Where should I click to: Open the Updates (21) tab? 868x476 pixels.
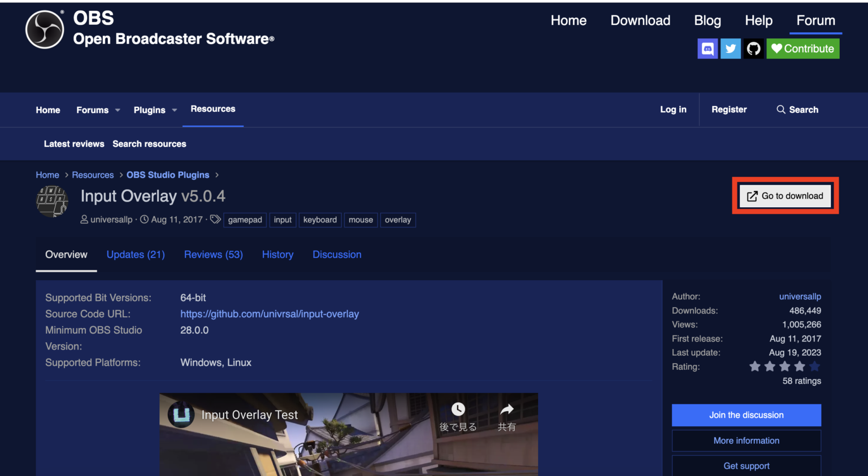(x=136, y=255)
